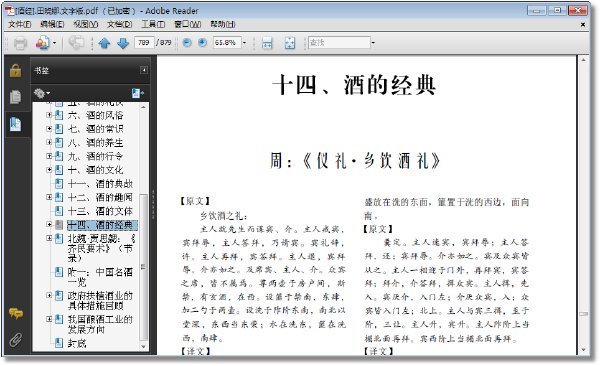Select the 封底 bookmark
This screenshot has width=600, height=366.
tap(77, 343)
